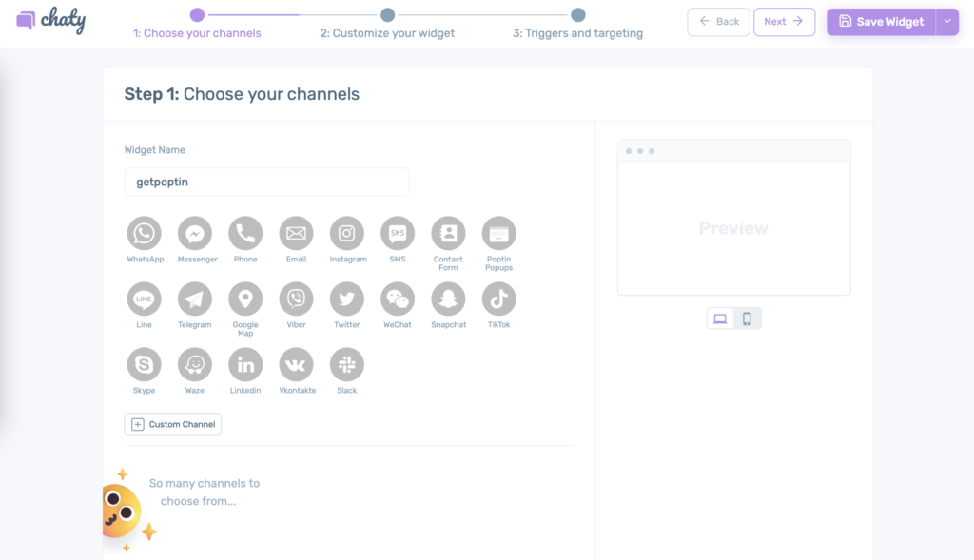
Task: Select the Poptin Popups channel
Action: [498, 234]
